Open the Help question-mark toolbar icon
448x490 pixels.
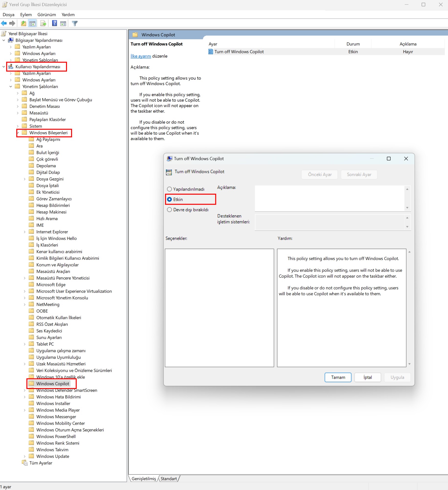pos(55,23)
